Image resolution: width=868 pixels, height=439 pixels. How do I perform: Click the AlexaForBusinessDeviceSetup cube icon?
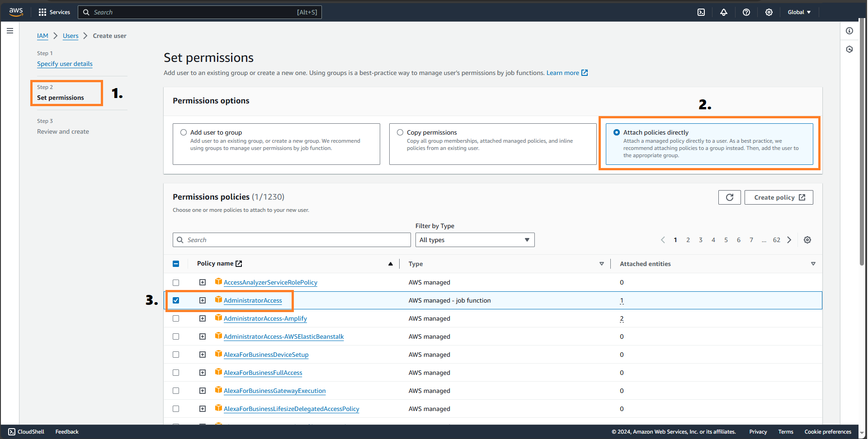point(218,354)
